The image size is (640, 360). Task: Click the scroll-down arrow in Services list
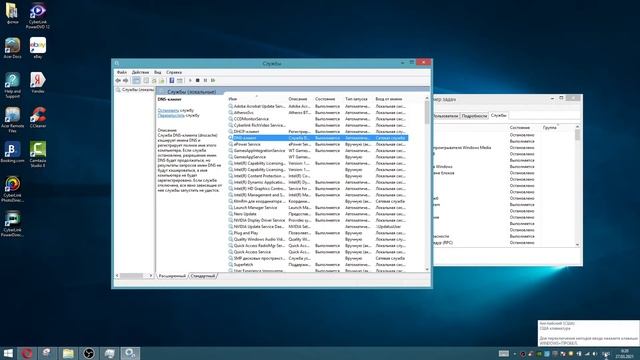tap(427, 269)
